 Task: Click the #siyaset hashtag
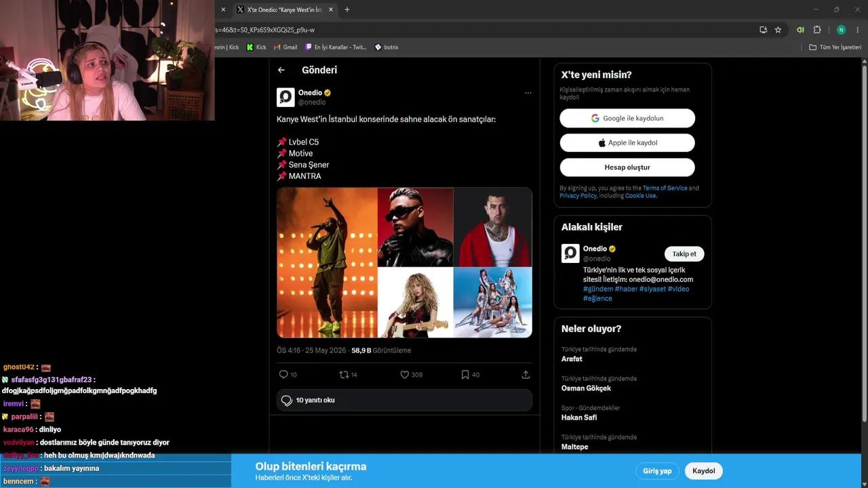652,289
